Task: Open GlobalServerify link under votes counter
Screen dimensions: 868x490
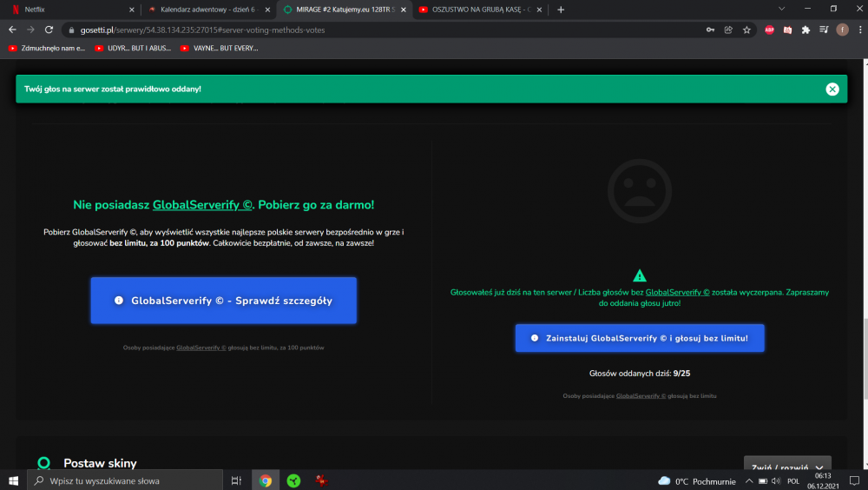Action: point(641,396)
